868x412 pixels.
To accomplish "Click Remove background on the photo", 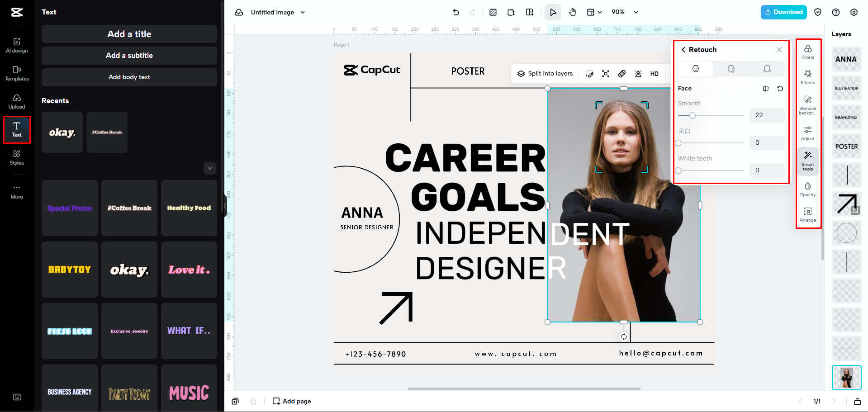I will [807, 104].
